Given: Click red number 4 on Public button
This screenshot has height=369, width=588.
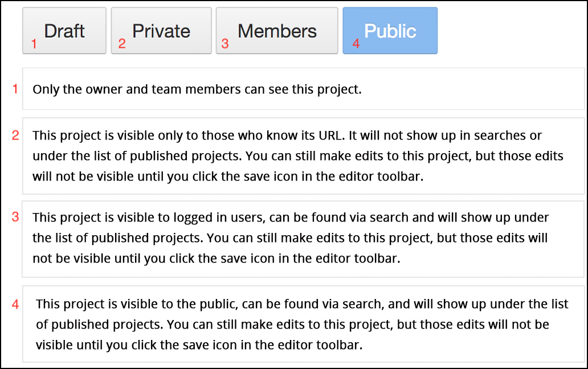Looking at the screenshot, I should [x=356, y=44].
